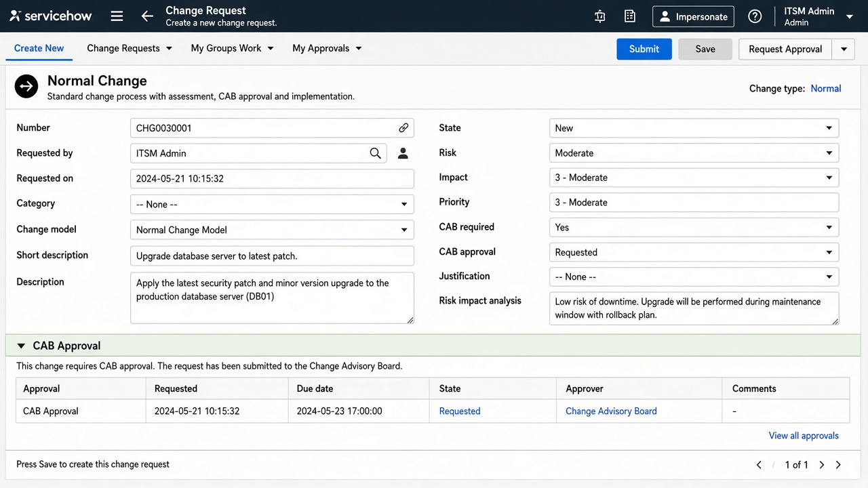Open the Category dropdown
868x488 pixels.
tap(272, 205)
